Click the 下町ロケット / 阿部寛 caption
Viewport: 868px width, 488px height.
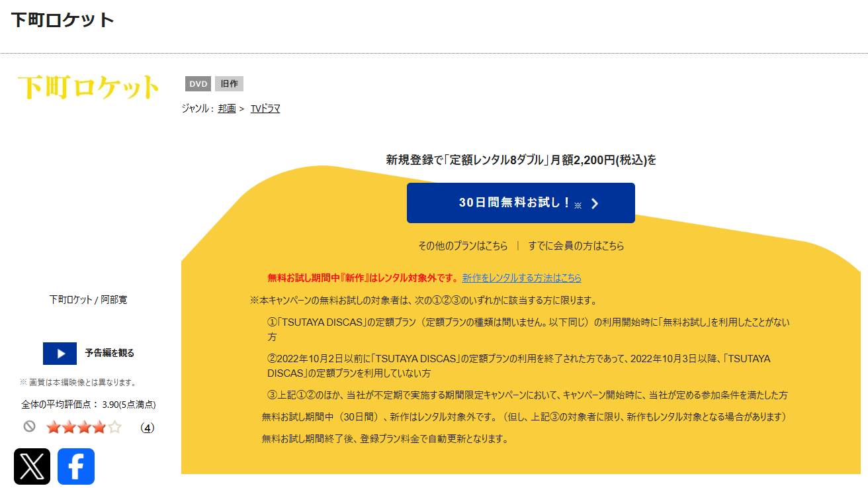[x=89, y=300]
